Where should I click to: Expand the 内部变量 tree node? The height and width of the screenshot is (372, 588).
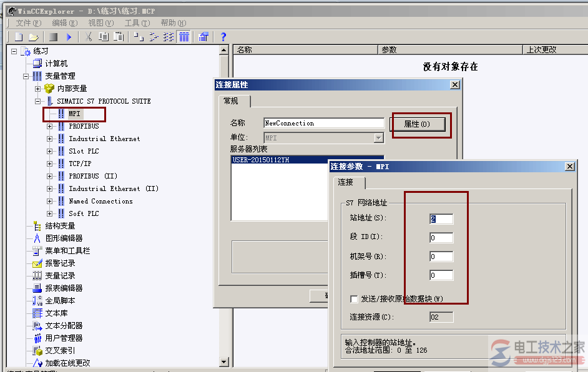point(37,89)
